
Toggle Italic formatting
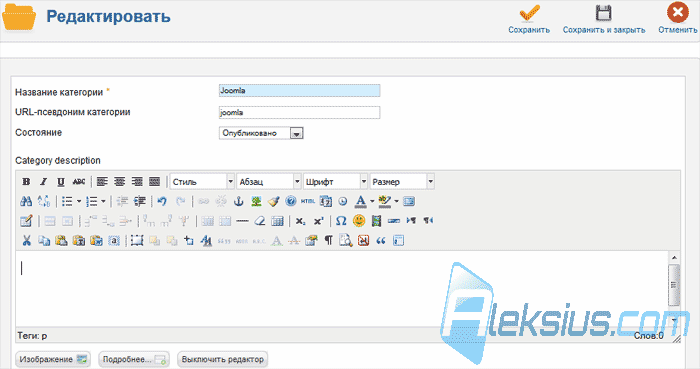coord(43,182)
